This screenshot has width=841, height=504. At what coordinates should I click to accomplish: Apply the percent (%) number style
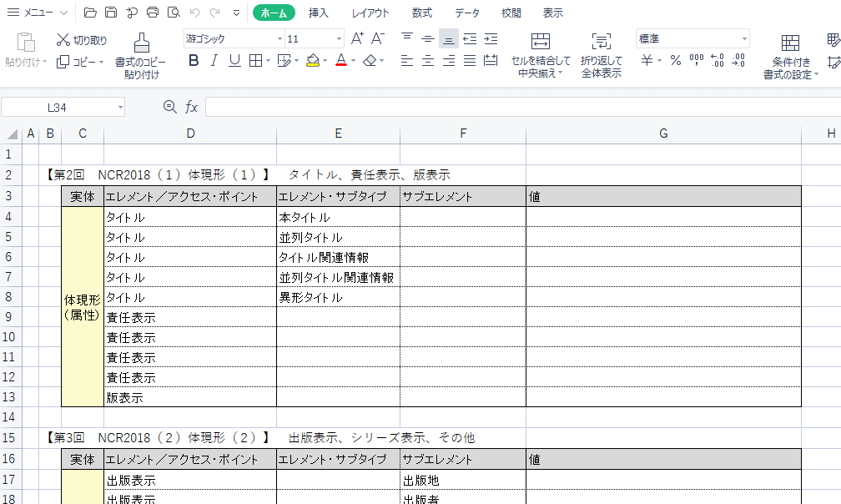[676, 60]
